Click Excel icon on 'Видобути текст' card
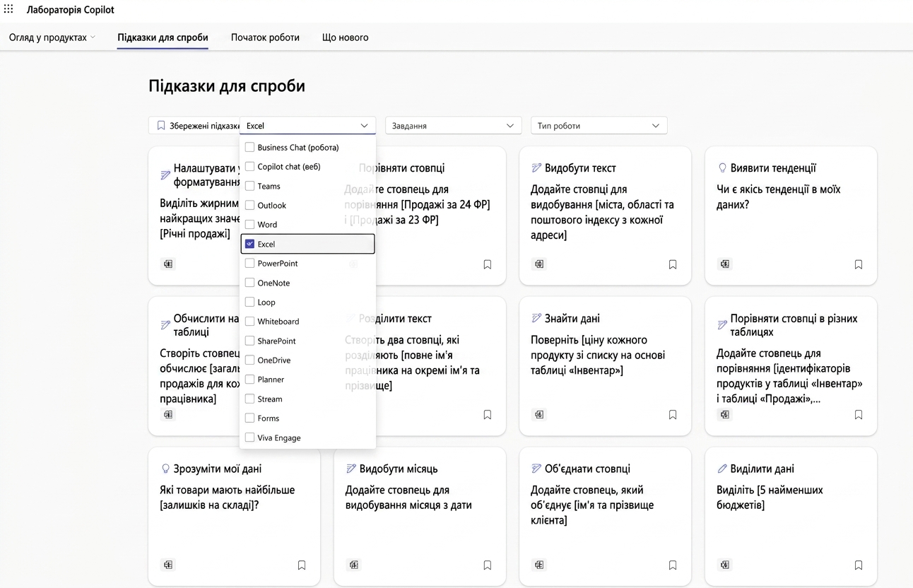This screenshot has height=588, width=913. tap(539, 264)
